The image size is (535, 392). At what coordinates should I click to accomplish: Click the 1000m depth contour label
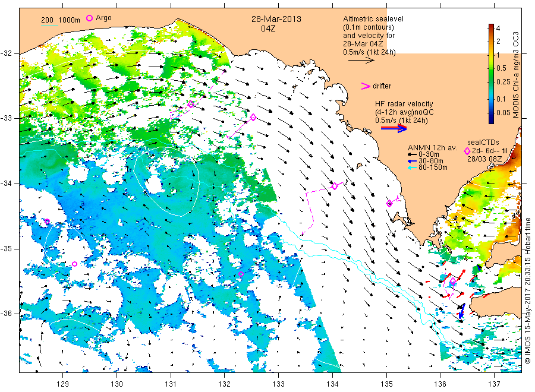(x=70, y=20)
